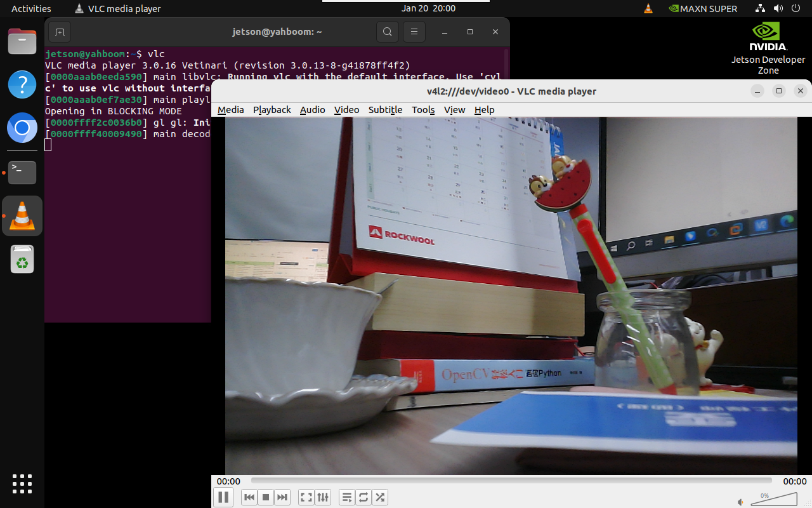Switch to Terminal in the dock
Image resolution: width=812 pixels, height=508 pixels.
[x=22, y=172]
